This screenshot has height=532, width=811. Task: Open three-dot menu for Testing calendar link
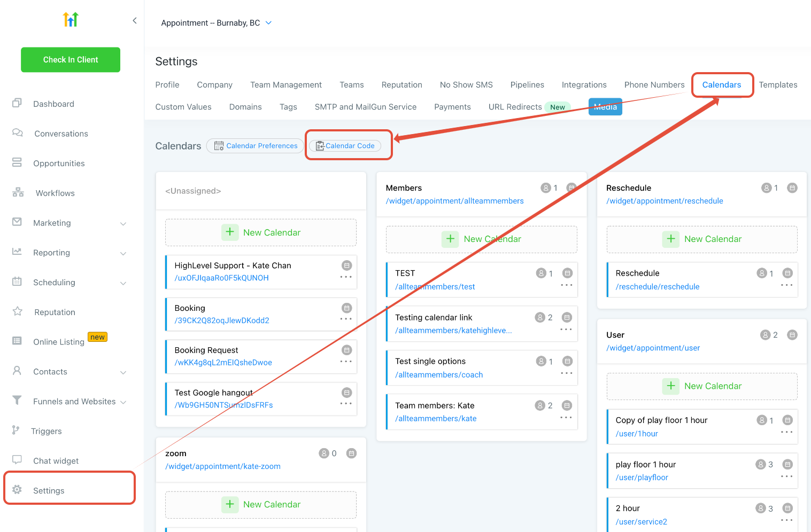567,330
